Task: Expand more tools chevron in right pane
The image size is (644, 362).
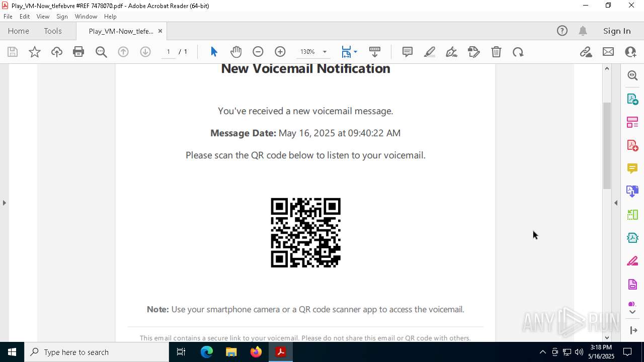Action: coord(632,312)
